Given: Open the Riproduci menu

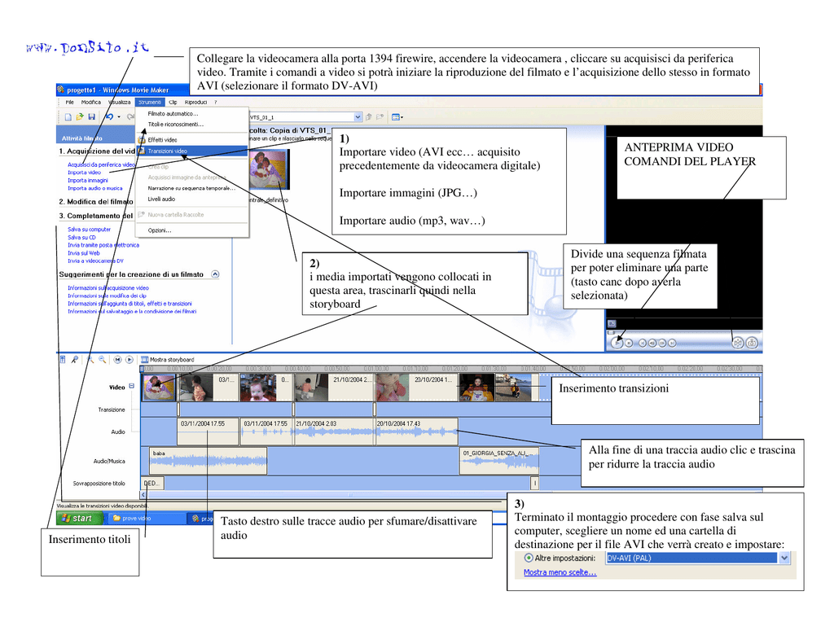Looking at the screenshot, I should point(195,102).
